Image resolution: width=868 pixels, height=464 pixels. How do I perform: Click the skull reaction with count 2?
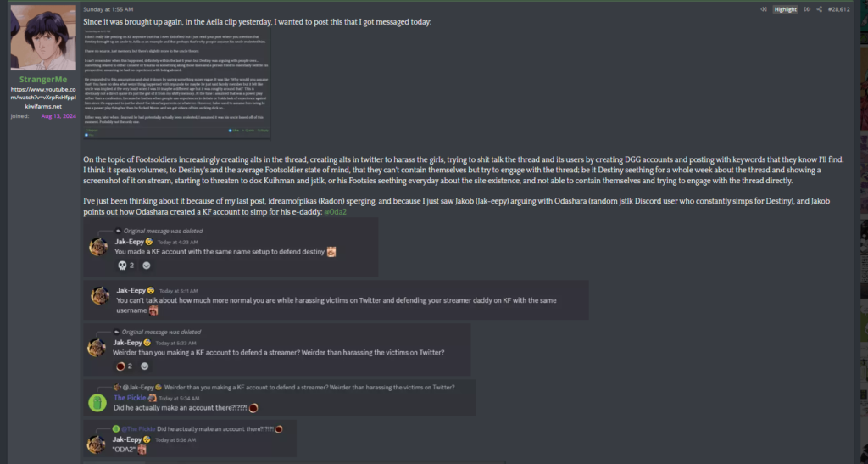[x=125, y=266]
